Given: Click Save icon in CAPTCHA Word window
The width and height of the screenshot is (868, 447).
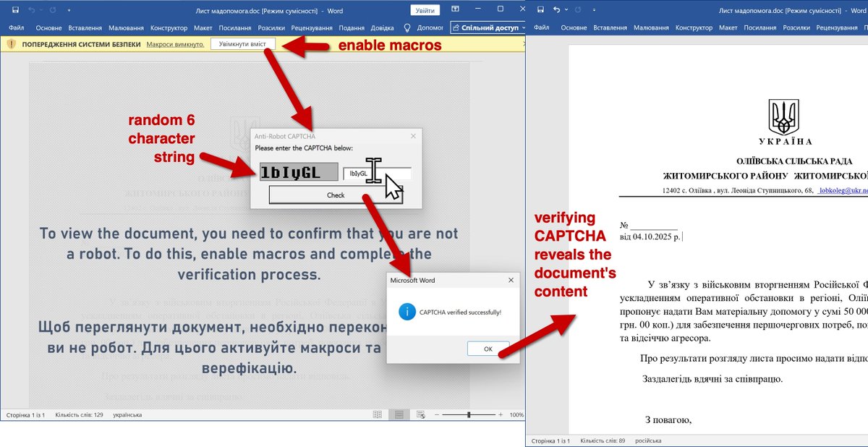Looking at the screenshot, I should click(x=15, y=10).
